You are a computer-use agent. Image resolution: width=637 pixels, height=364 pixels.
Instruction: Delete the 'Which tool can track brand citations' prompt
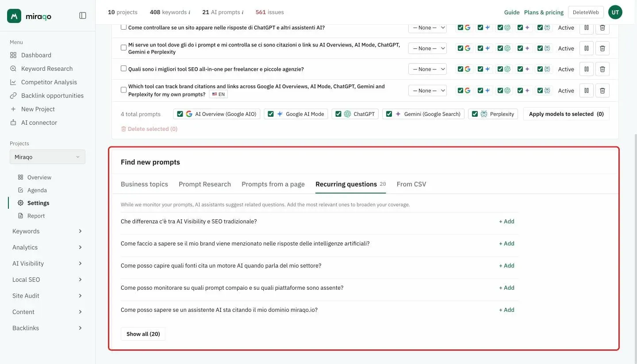coord(602,90)
